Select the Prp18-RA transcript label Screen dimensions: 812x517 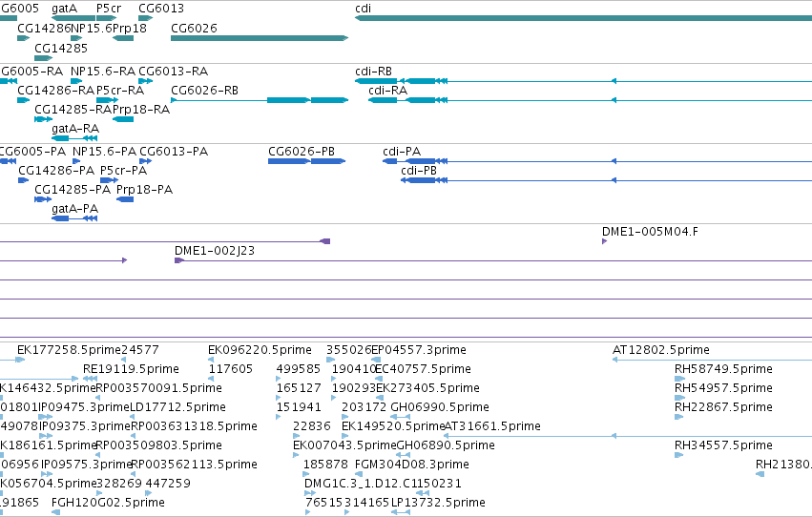[x=141, y=109]
